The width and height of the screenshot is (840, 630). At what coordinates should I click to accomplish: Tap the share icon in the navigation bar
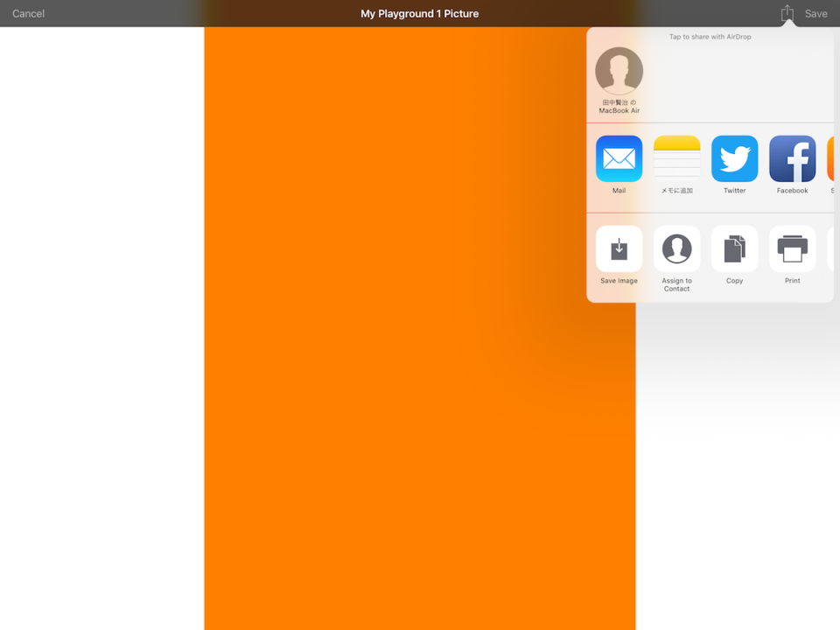785,13
